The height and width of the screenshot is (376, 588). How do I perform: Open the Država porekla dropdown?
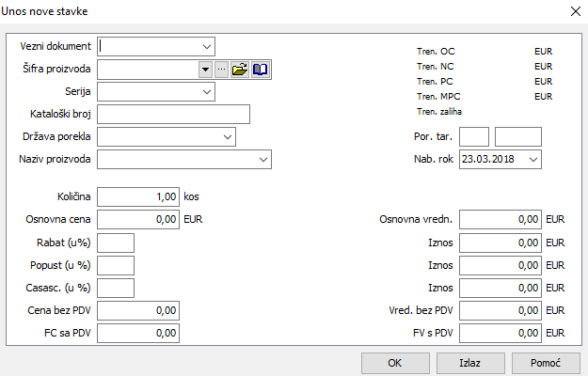click(227, 137)
